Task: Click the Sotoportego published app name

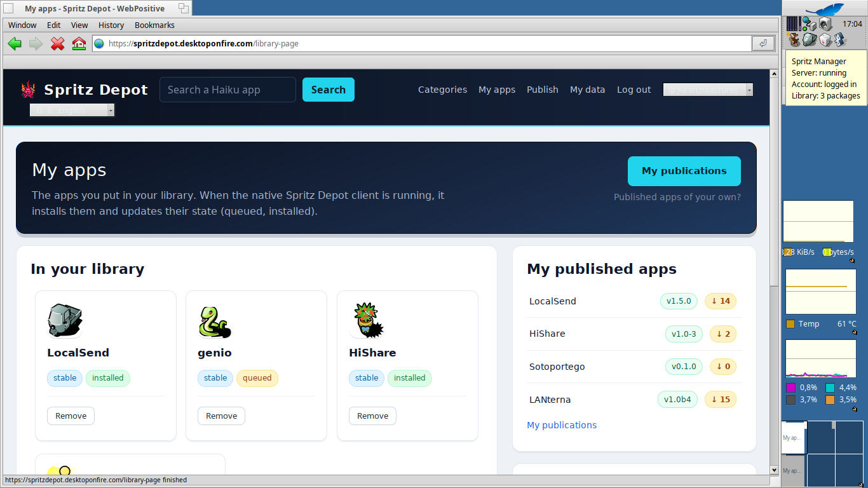Action: tap(557, 367)
